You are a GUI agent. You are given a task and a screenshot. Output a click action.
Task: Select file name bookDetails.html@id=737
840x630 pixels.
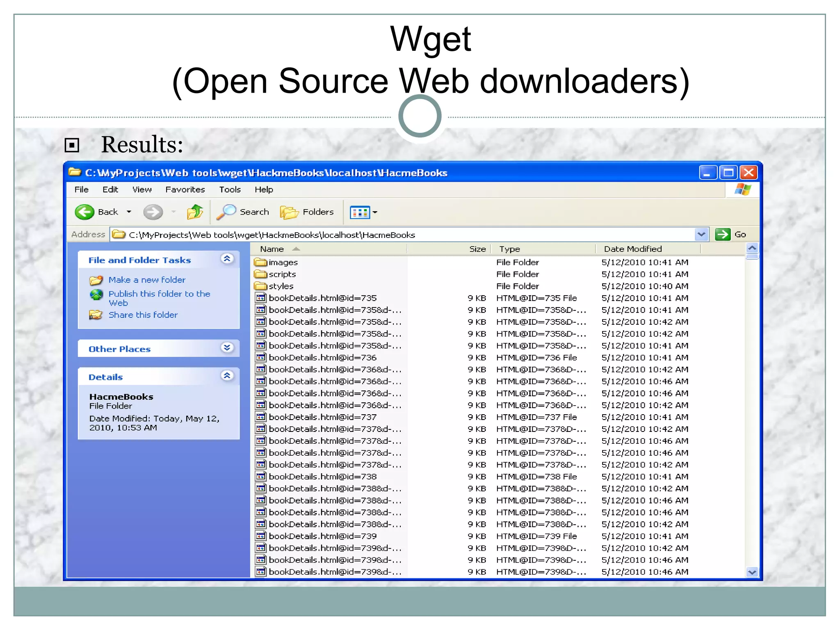coord(323,417)
